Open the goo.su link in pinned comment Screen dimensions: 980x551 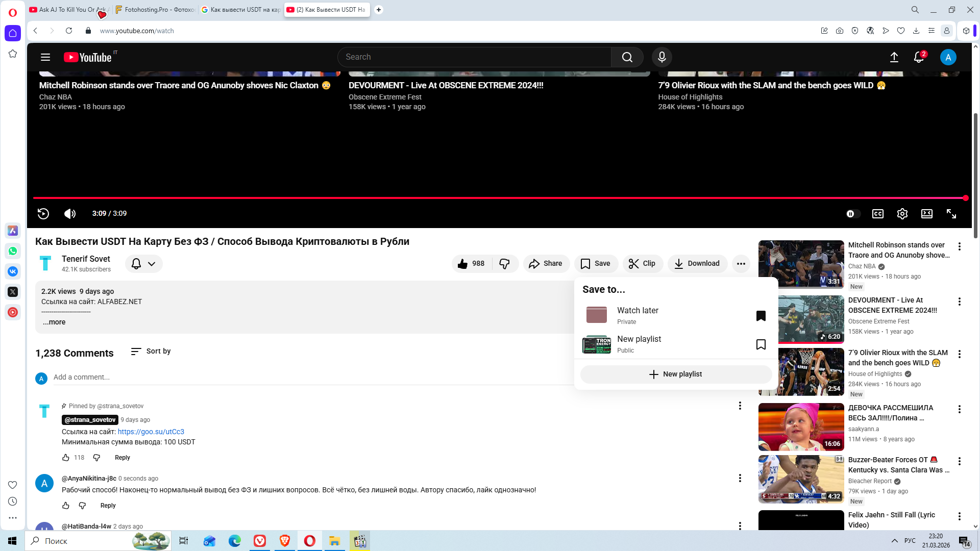coord(151,432)
